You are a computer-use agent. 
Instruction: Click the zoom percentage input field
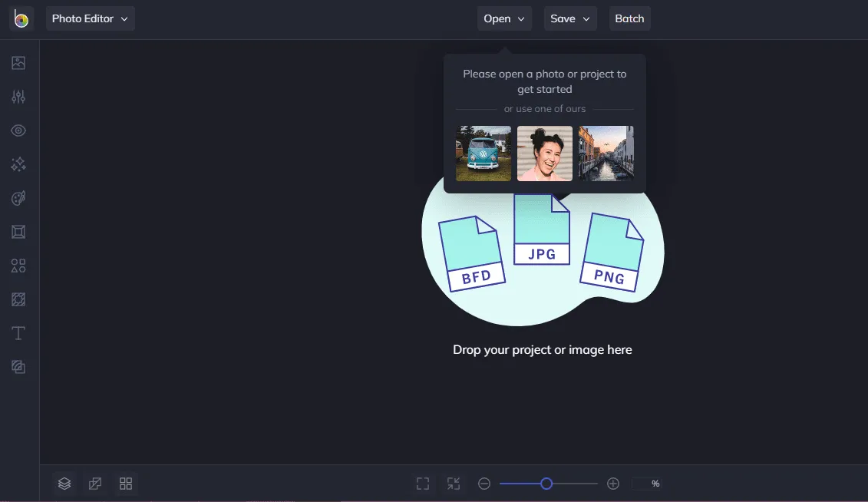pyautogui.click(x=647, y=484)
